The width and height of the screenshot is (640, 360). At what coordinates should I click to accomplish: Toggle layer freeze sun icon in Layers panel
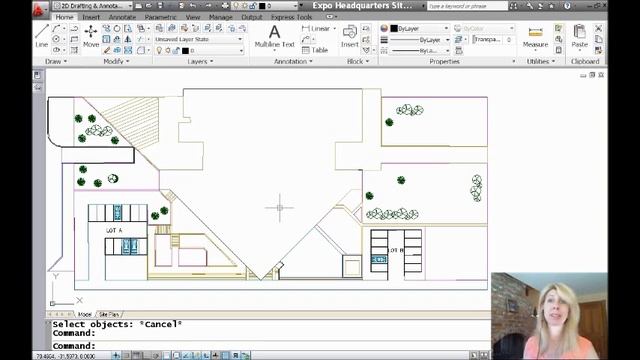(167, 50)
